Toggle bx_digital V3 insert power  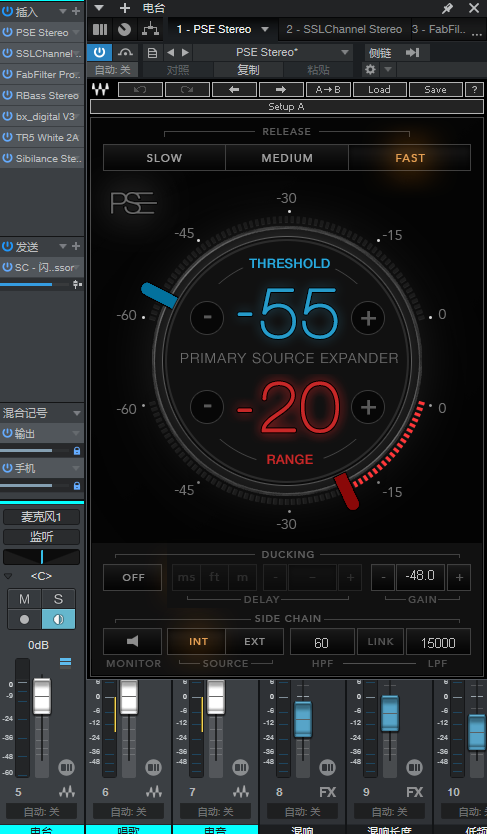pyautogui.click(x=7, y=116)
